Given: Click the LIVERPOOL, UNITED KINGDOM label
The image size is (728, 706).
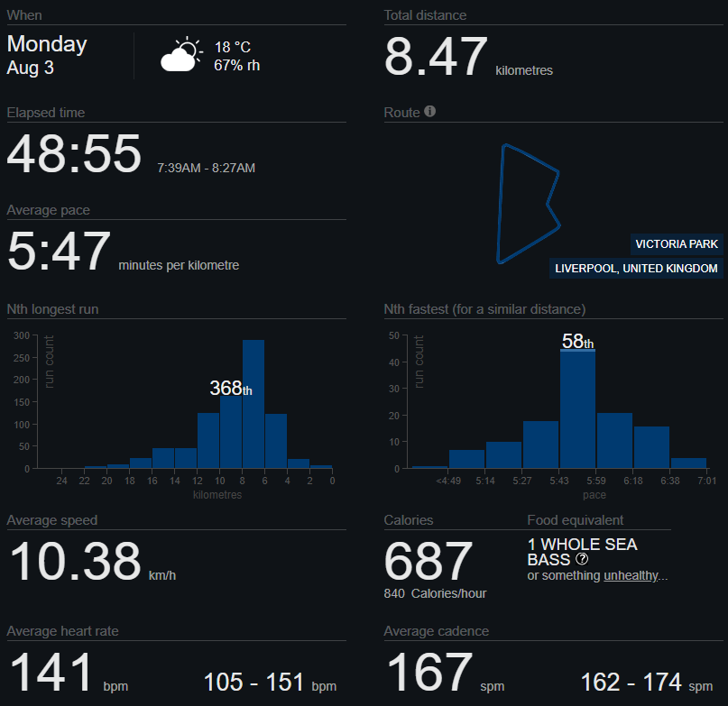Looking at the screenshot, I should coord(636,269).
